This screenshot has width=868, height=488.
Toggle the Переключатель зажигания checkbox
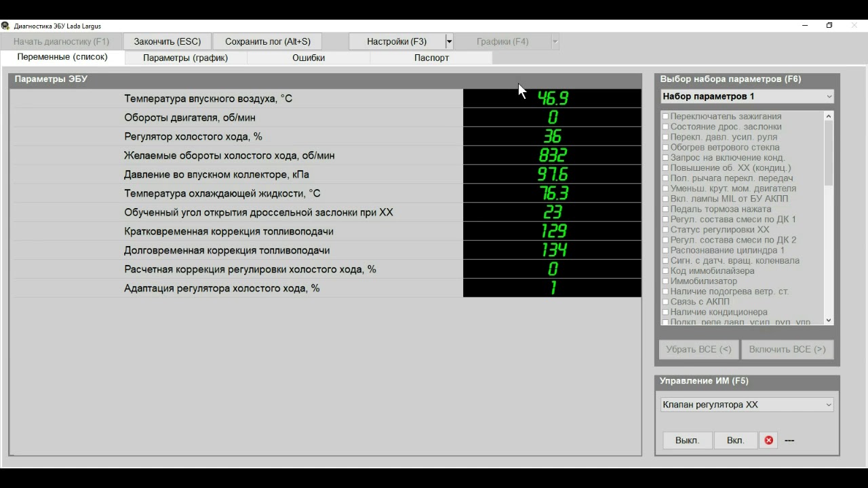[666, 117]
